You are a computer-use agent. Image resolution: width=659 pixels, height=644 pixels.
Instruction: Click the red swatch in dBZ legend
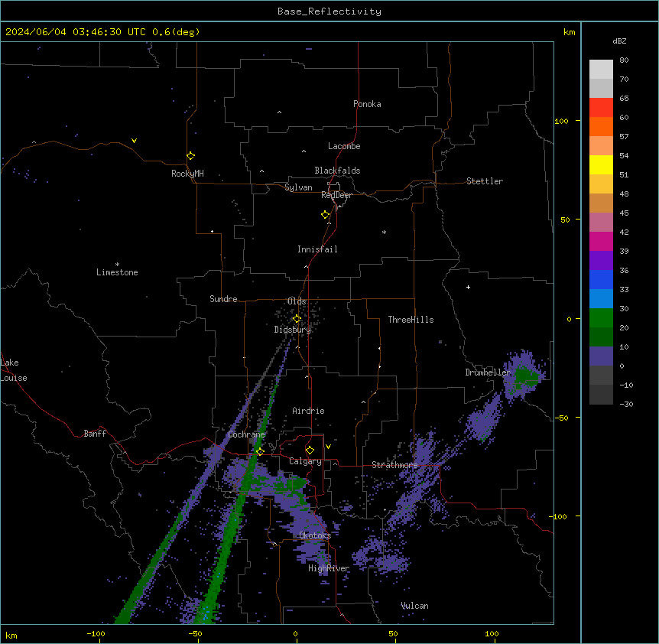point(601,107)
